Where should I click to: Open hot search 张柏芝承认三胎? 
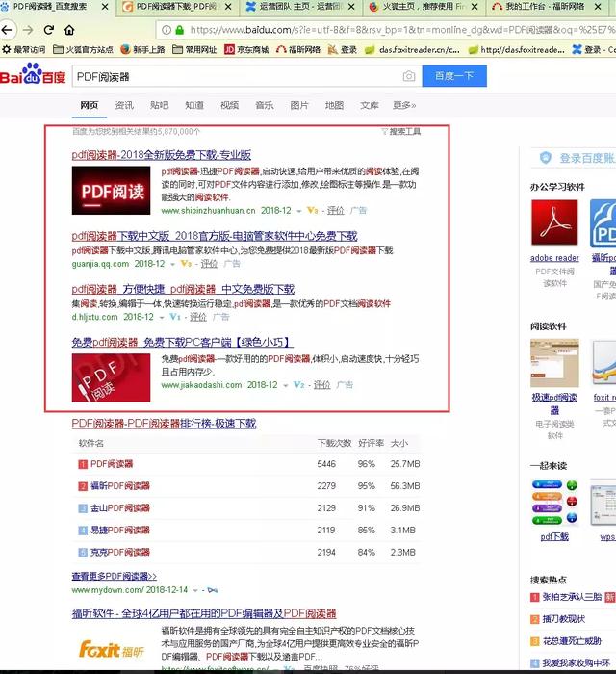(x=572, y=597)
